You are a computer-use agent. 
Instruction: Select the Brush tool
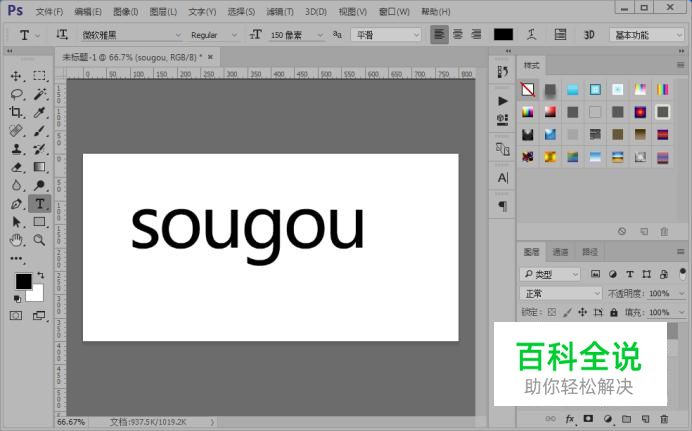(39, 131)
